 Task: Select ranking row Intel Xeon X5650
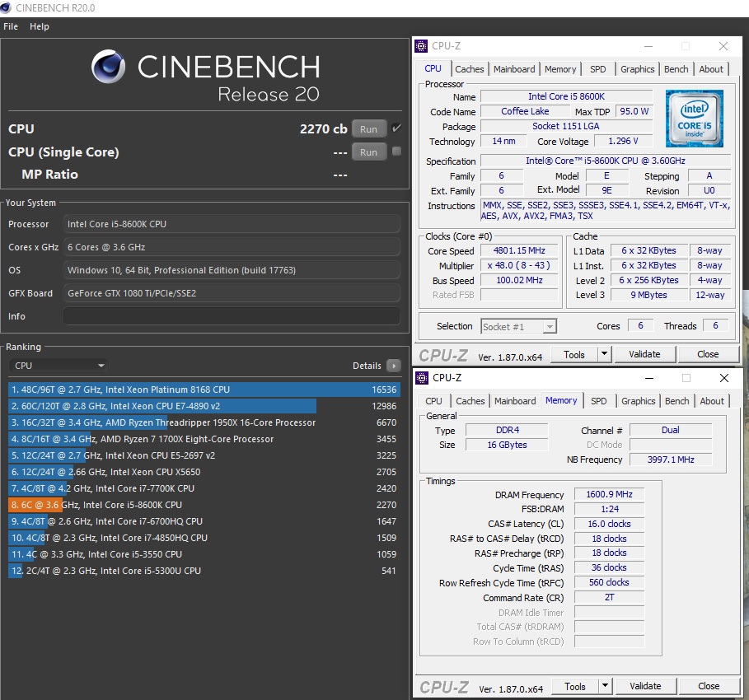pos(204,472)
